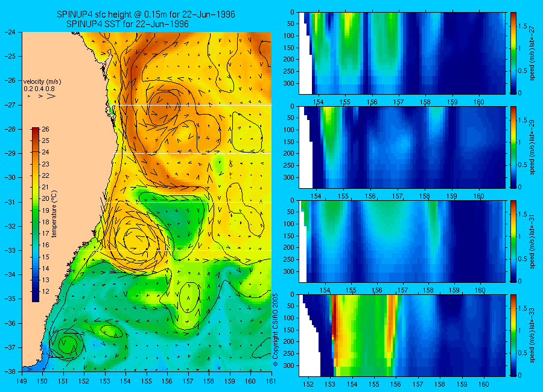Click the '26' tick on temperature colorbar
The height and width of the screenshot is (392, 543).
click(x=46, y=129)
